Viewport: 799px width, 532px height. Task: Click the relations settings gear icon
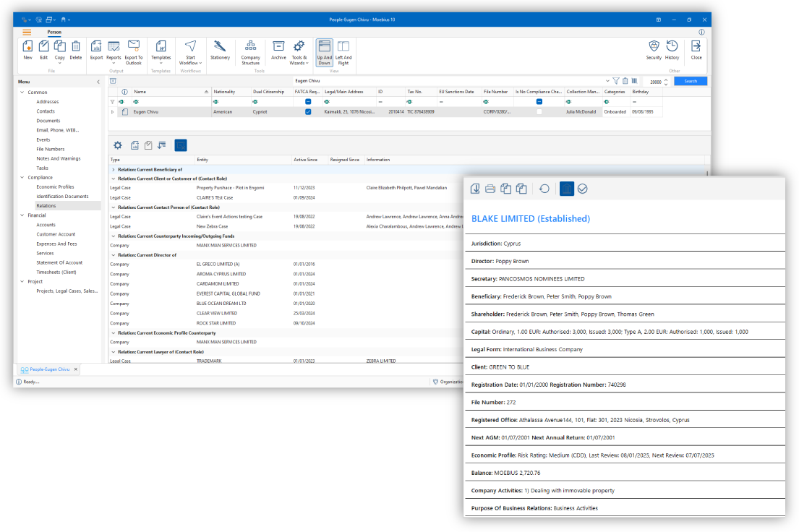(117, 145)
